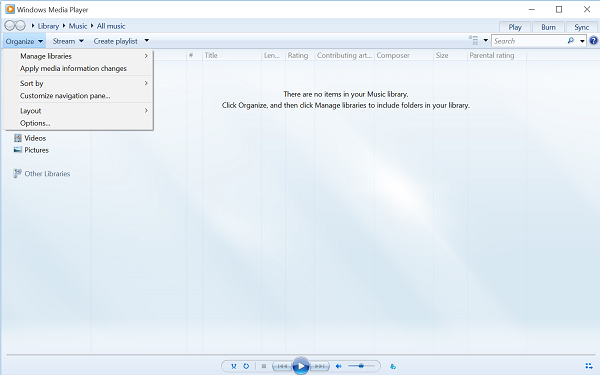The image size is (600, 375).
Task: Skip to the previous track
Action: (282, 366)
